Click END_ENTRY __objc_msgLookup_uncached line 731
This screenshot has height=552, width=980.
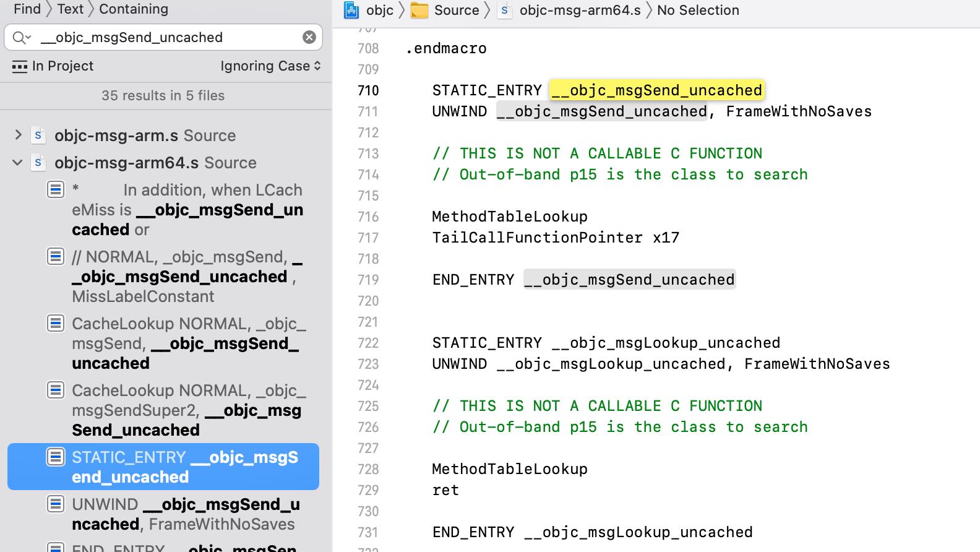(x=592, y=532)
